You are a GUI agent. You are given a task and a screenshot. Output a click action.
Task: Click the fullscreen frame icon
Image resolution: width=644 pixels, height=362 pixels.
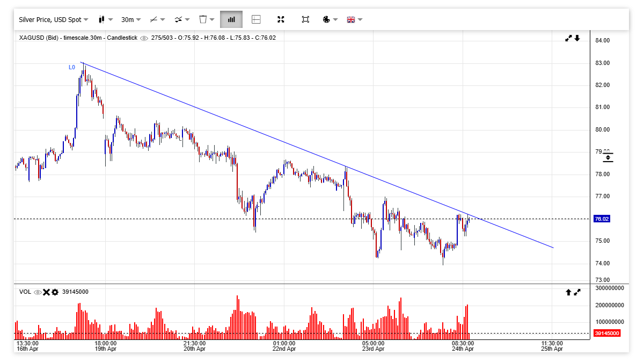coord(305,19)
